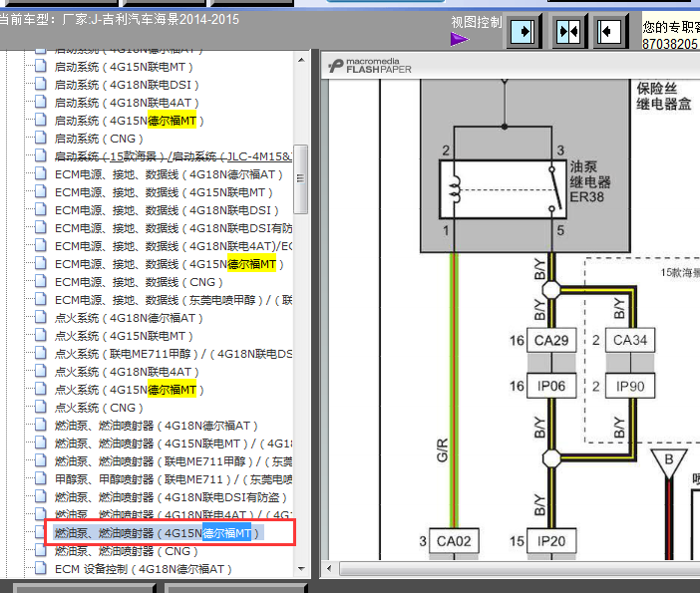
Task: Open 启动系统（4G18N联电4AT）document
Action: 127,103
